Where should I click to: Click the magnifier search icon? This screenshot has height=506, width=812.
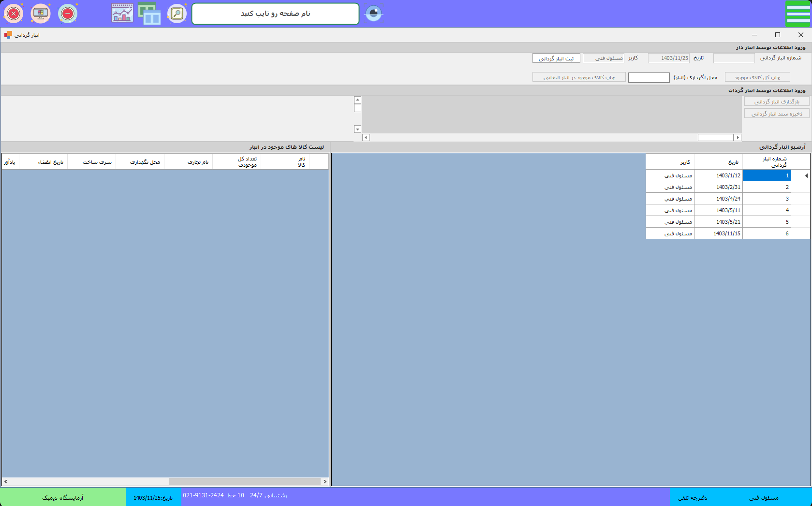click(x=177, y=14)
